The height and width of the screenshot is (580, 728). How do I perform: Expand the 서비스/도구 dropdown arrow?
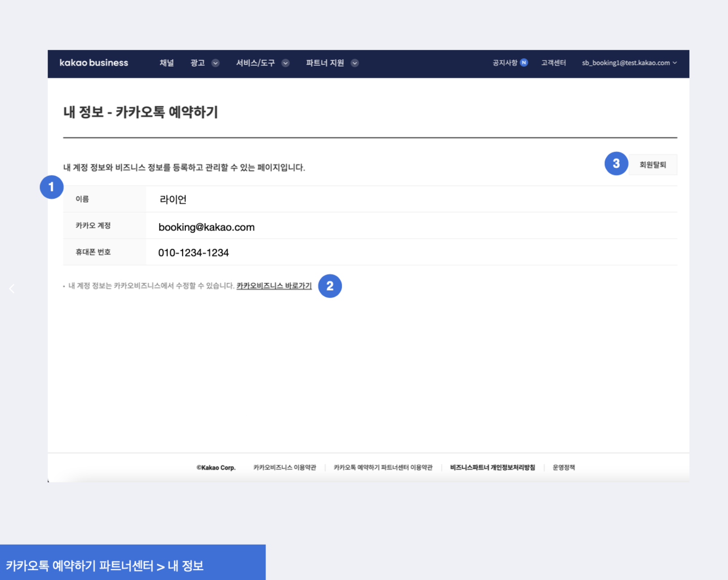285,63
